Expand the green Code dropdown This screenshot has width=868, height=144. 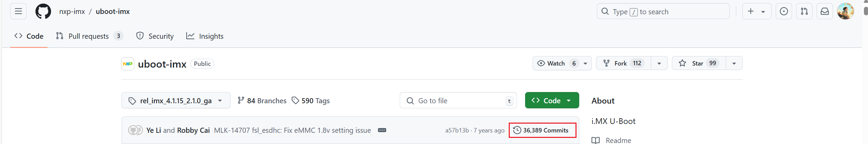tap(552, 101)
